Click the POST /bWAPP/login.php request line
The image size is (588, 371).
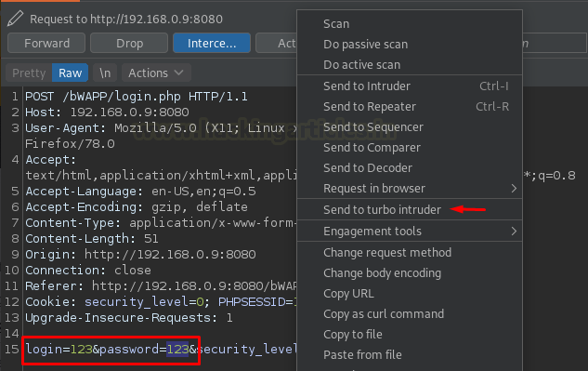(137, 97)
